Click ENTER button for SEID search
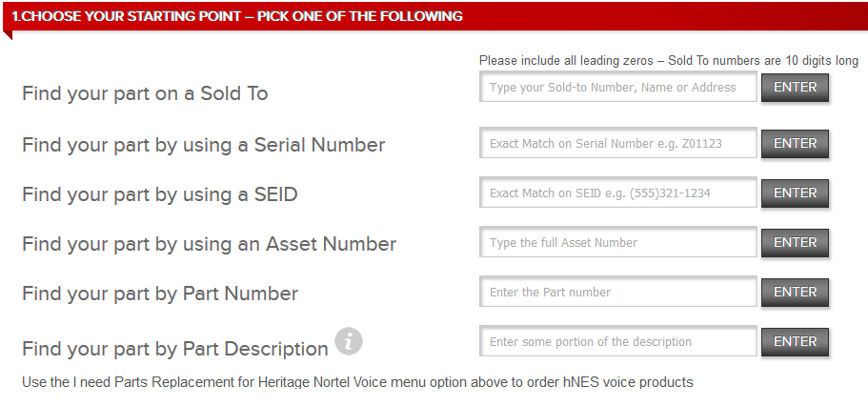Viewport: 868px width, 406px height. point(795,193)
